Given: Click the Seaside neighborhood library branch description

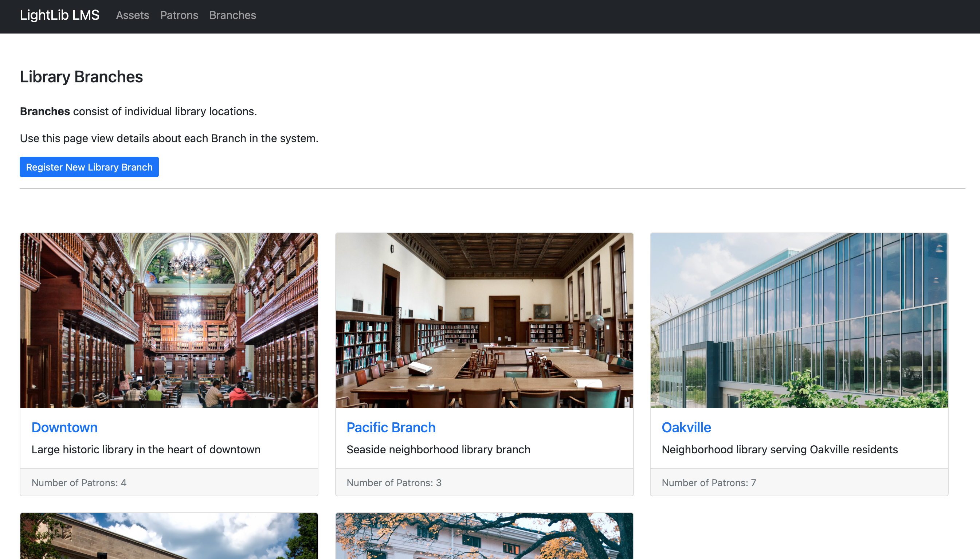Looking at the screenshot, I should coord(438,449).
